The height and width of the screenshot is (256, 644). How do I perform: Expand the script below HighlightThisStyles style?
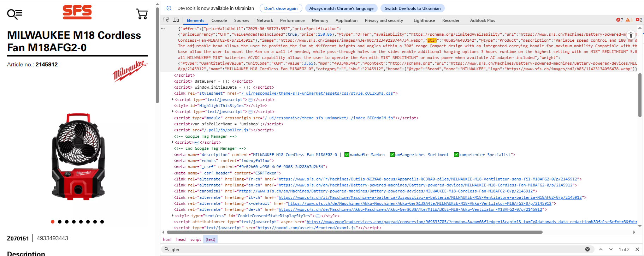click(173, 112)
